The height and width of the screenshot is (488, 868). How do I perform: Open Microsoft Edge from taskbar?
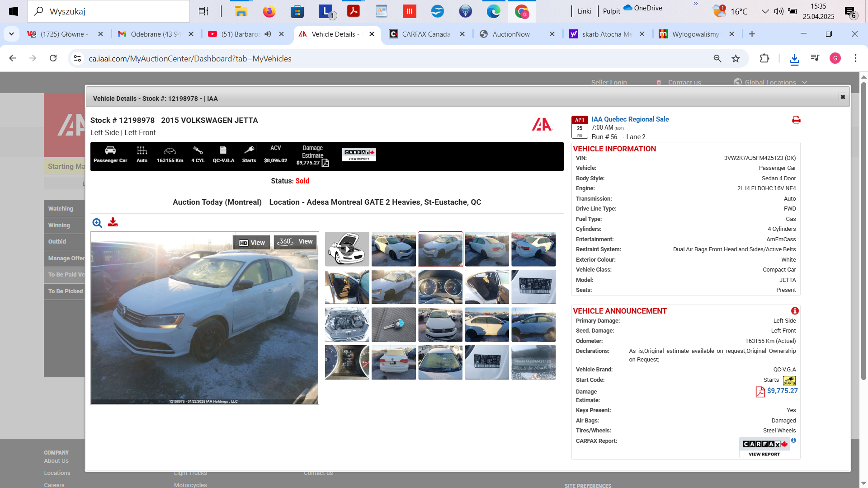493,11
